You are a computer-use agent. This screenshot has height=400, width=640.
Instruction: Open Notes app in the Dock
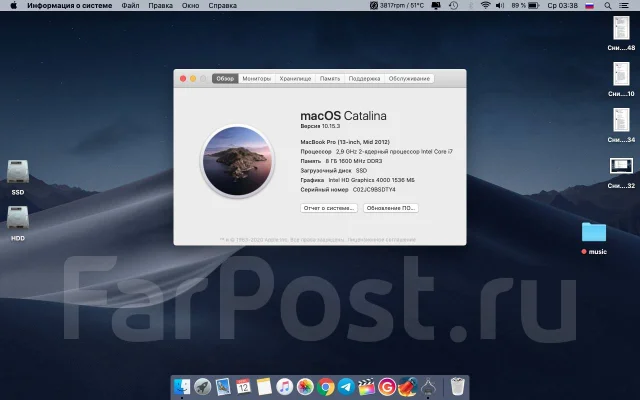264,386
